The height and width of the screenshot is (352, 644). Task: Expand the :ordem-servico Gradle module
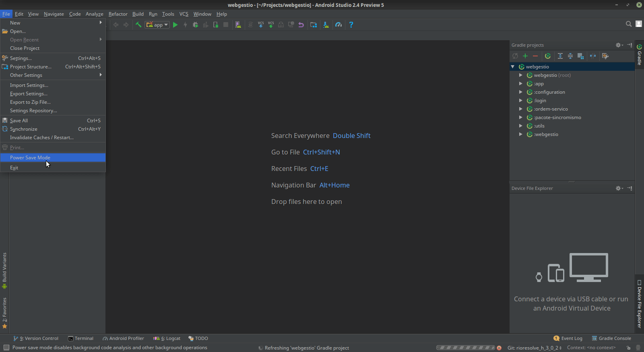click(520, 109)
